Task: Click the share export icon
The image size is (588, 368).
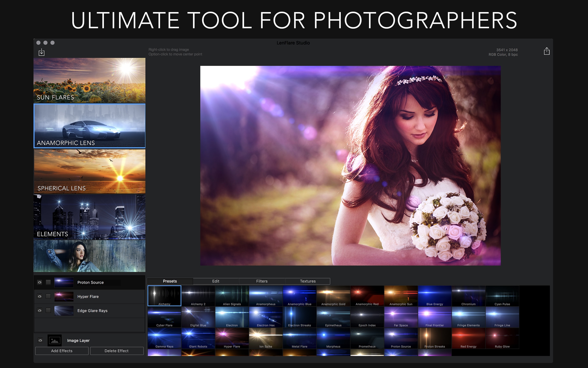Action: (547, 51)
